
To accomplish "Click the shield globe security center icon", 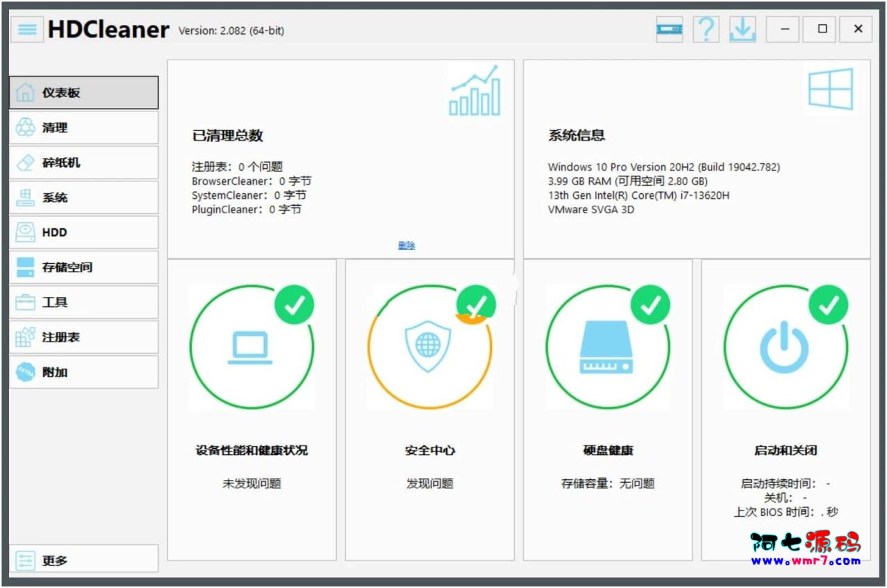I will pos(428,346).
